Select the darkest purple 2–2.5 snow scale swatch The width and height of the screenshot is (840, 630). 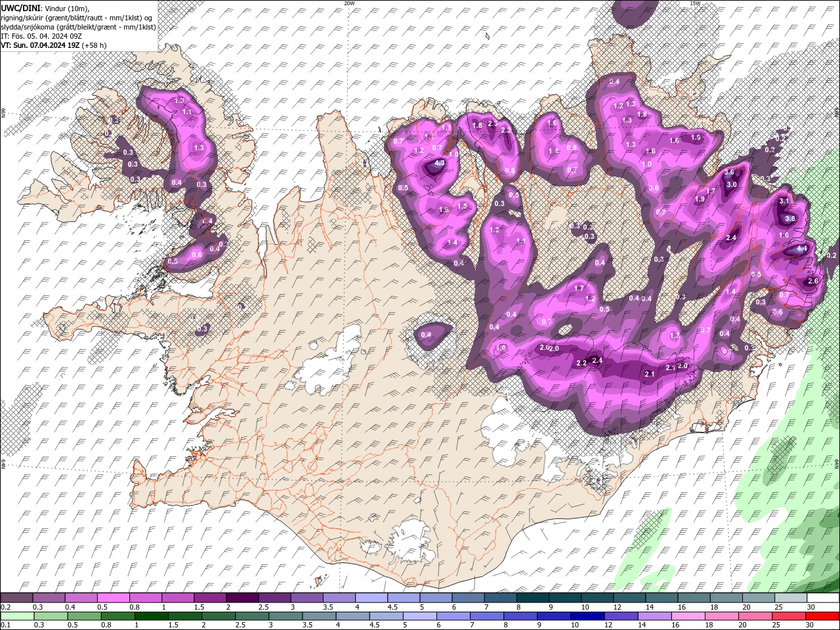pos(242,598)
